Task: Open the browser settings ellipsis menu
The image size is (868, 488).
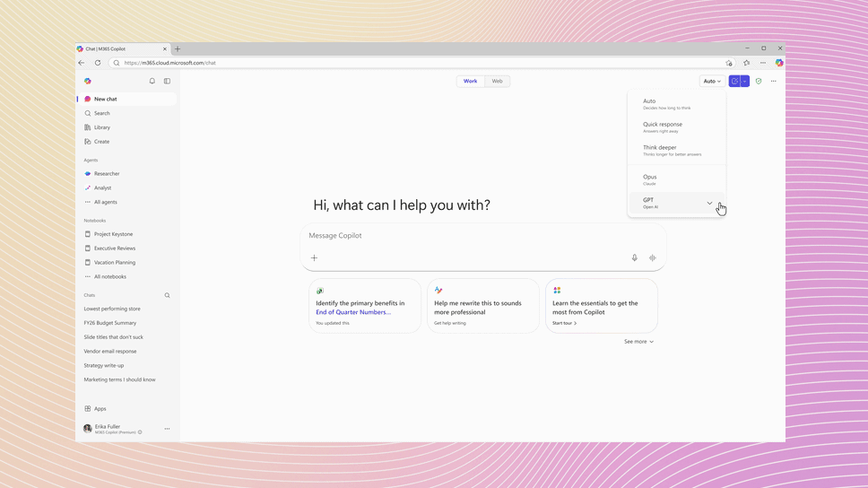Action: (763, 63)
